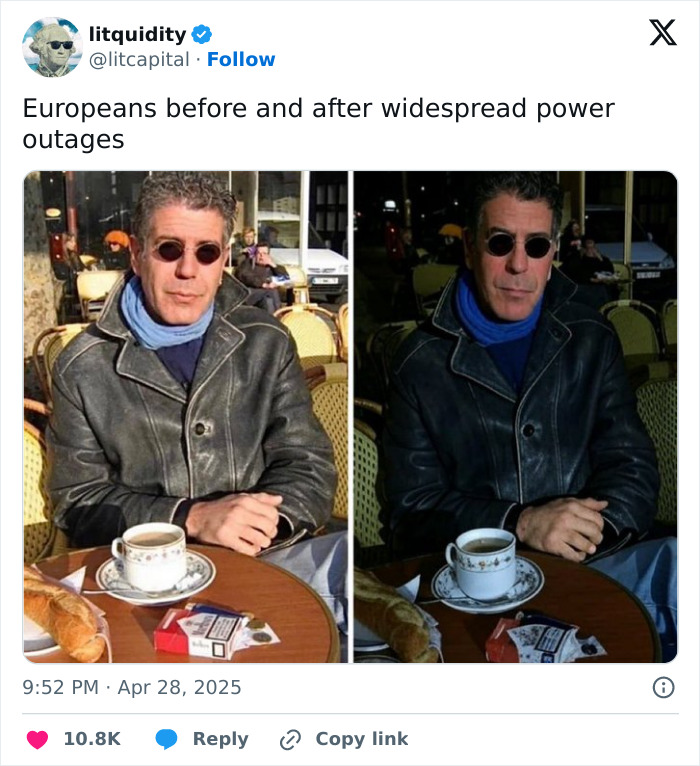Click the blue reply speech bubble icon
The image size is (700, 766).
tap(167, 739)
